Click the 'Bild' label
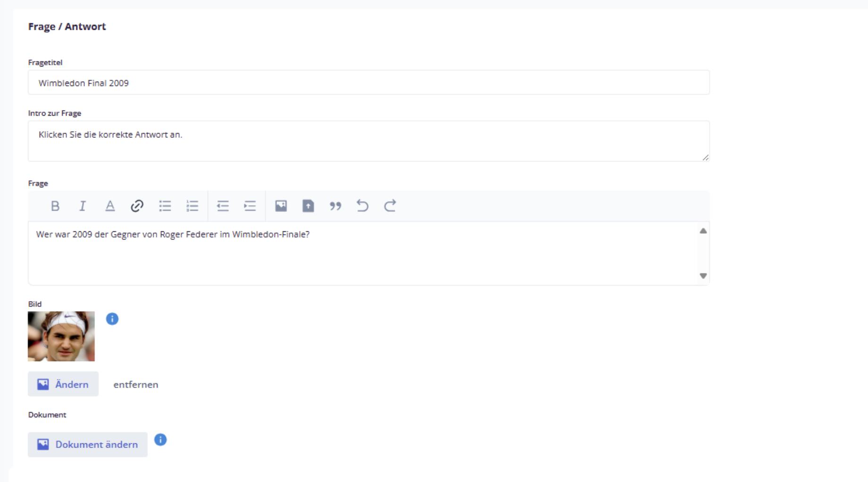This screenshot has width=868, height=482. click(x=35, y=304)
